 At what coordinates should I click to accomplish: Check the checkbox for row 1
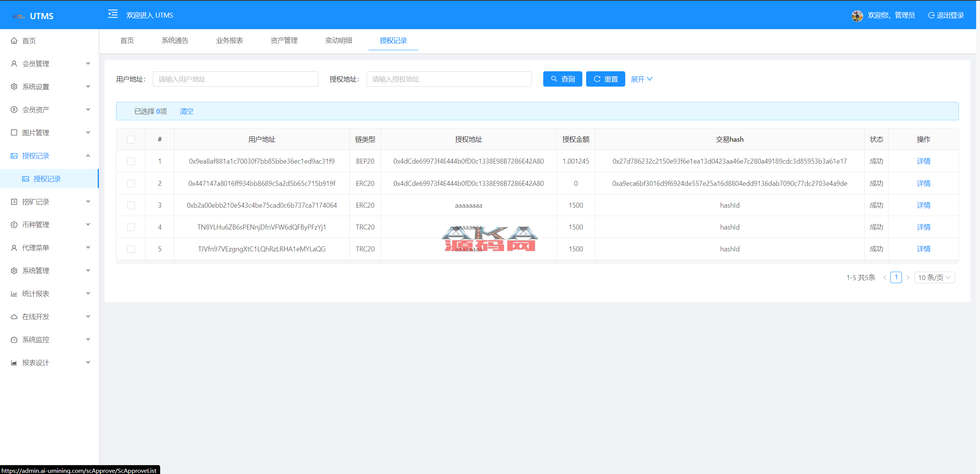tap(131, 161)
